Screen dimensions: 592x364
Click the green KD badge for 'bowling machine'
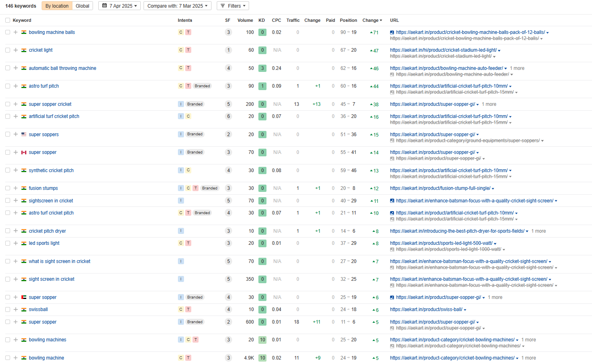[x=262, y=358]
